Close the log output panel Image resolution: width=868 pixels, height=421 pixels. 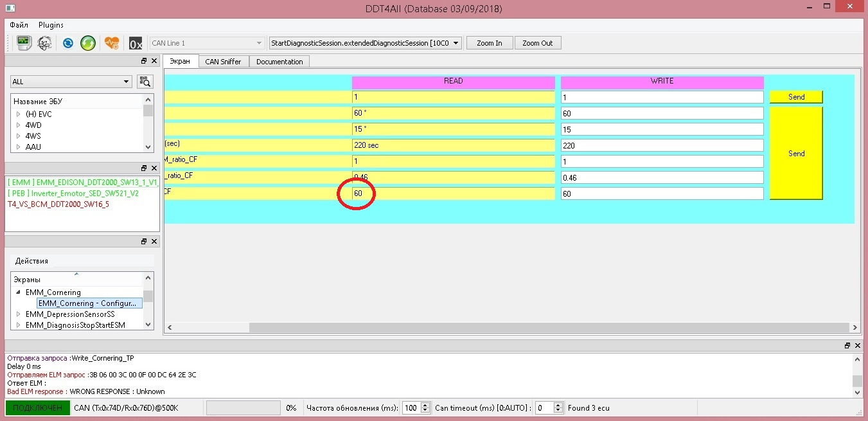tap(857, 345)
